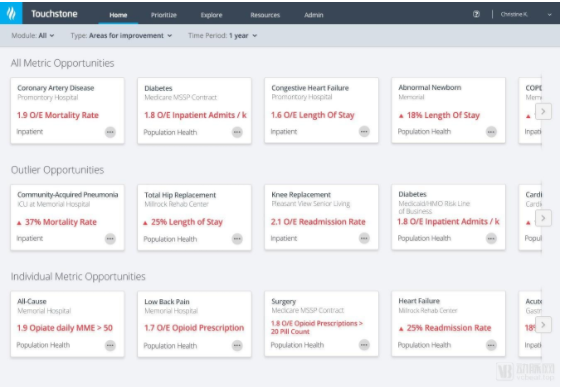Open options on Community-Acquired Pneumonia card
The width and height of the screenshot is (562, 387).
click(110, 239)
